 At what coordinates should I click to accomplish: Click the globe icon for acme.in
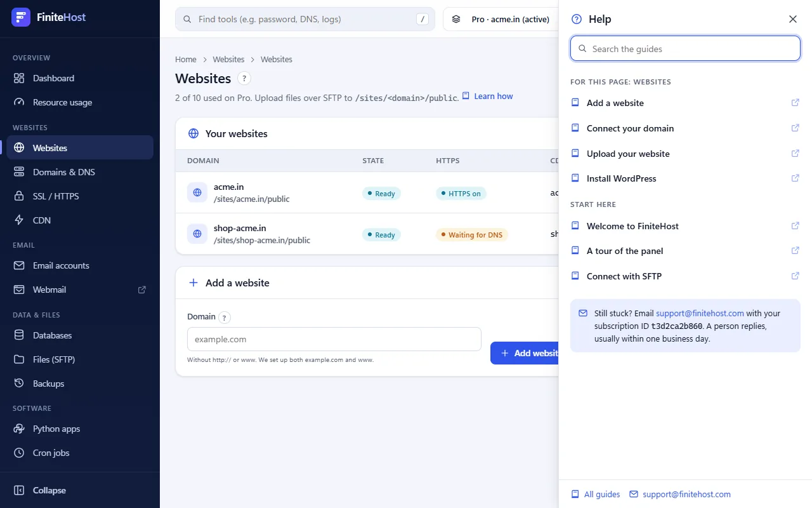pos(197,192)
